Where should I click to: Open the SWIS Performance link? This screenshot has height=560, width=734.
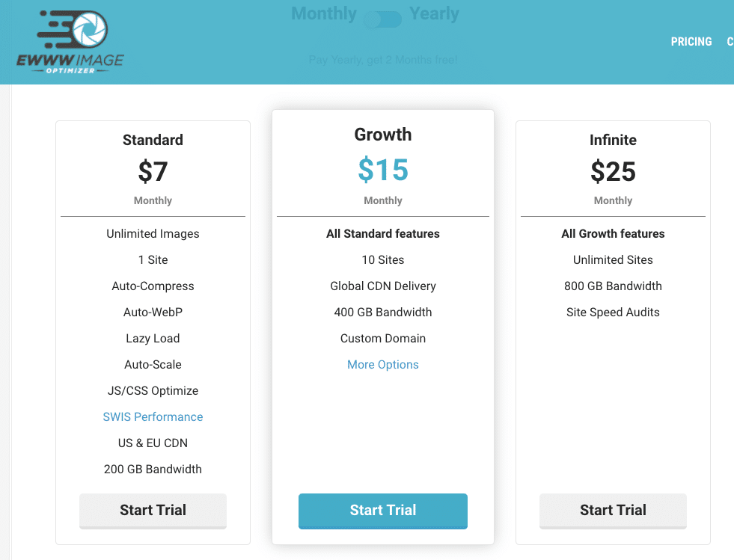coord(153,417)
